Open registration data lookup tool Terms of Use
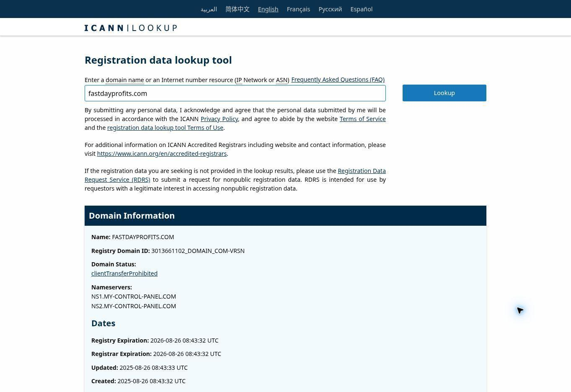571x392 pixels. [165, 128]
